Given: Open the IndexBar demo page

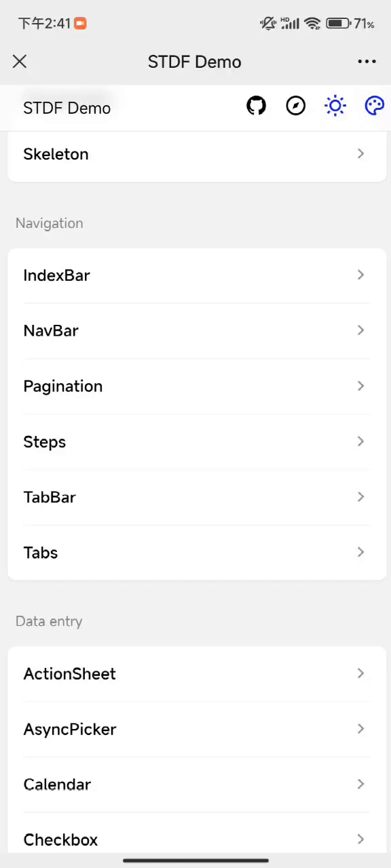Looking at the screenshot, I should (195, 275).
